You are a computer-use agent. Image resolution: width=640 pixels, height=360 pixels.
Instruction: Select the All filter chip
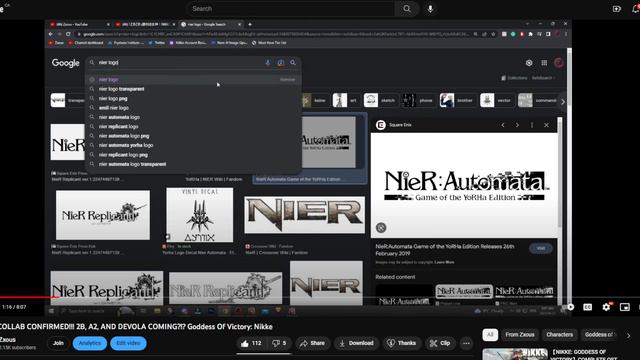[x=490, y=335]
